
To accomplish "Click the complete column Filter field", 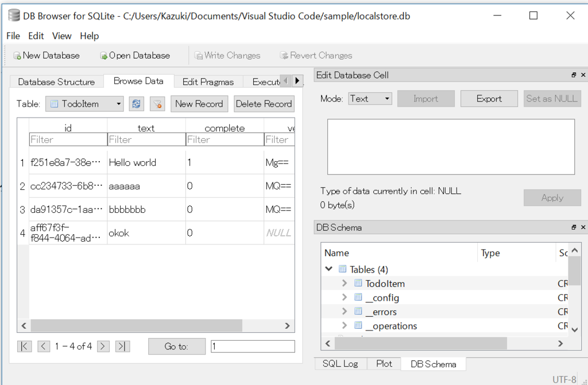I will pos(225,139).
